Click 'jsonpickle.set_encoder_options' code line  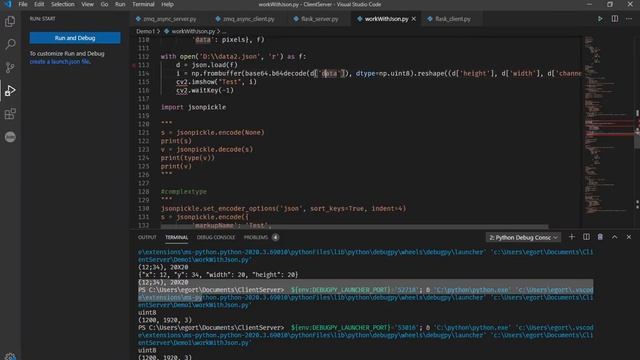[x=283, y=209]
